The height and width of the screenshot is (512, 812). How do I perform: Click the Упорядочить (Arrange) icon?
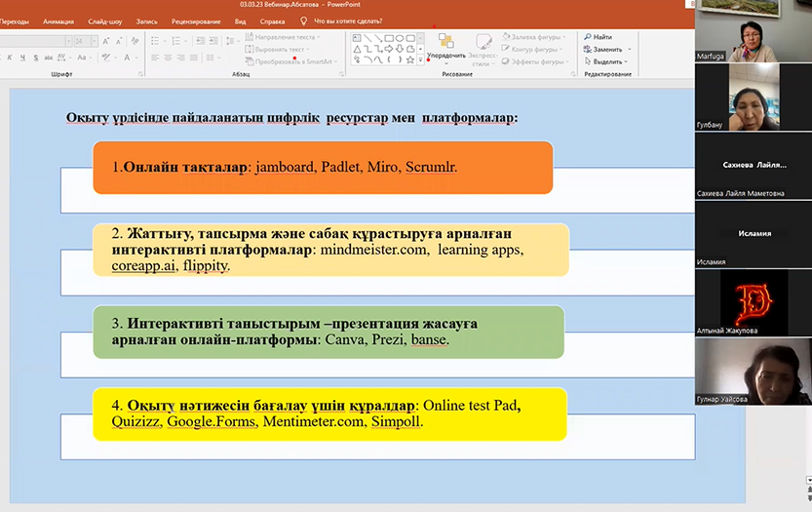click(x=445, y=41)
